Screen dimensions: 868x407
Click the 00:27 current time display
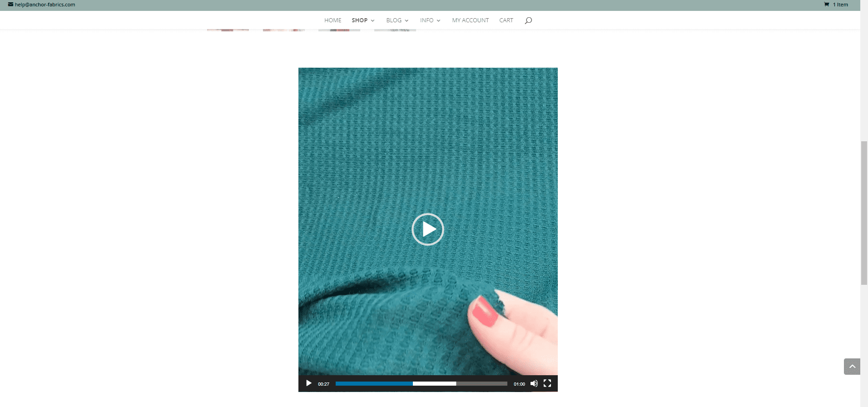click(323, 384)
